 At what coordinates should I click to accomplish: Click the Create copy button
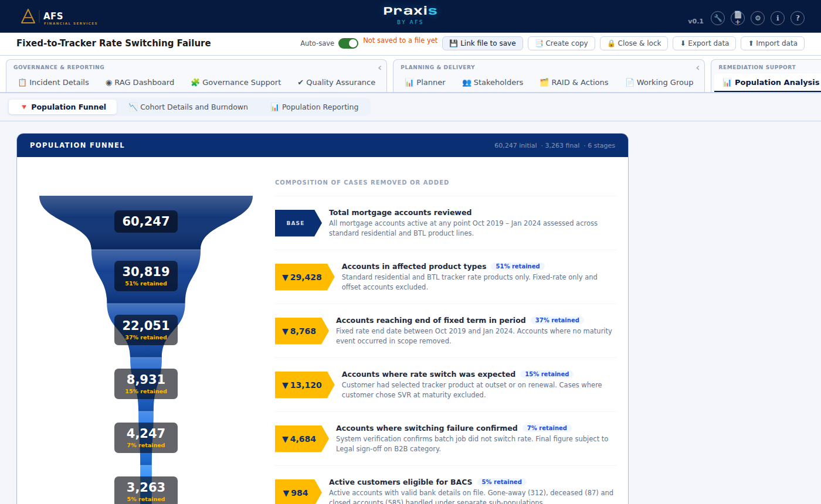(x=562, y=43)
